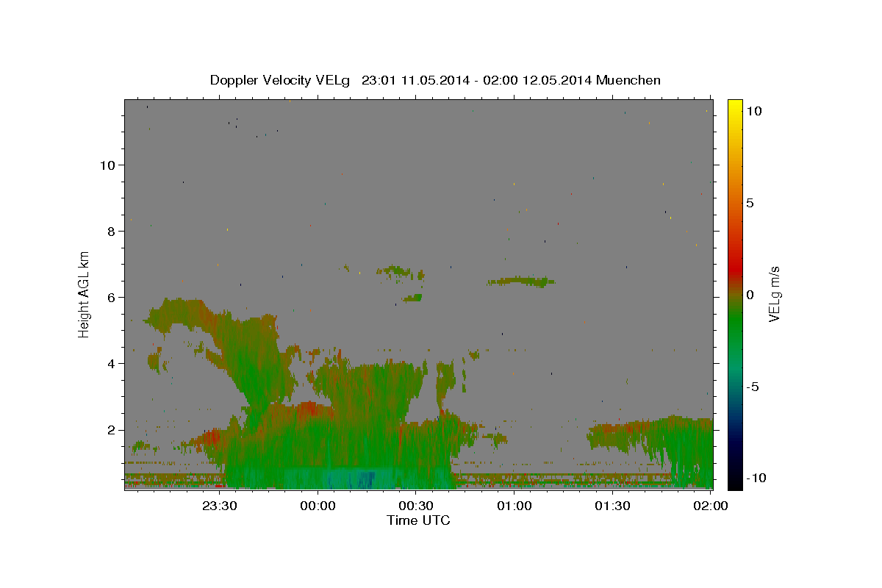This screenshot has height=588, width=882.
Task: Click the height tick label 10
Action: point(107,165)
